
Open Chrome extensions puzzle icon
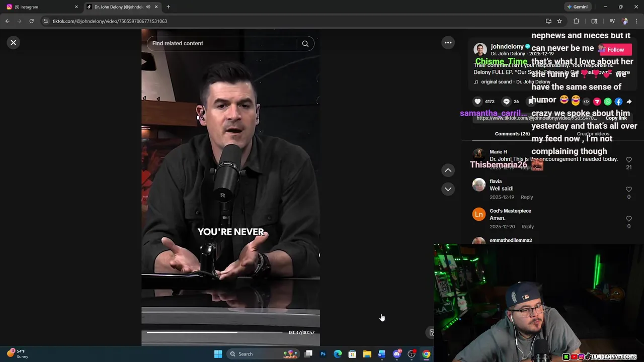577,21
